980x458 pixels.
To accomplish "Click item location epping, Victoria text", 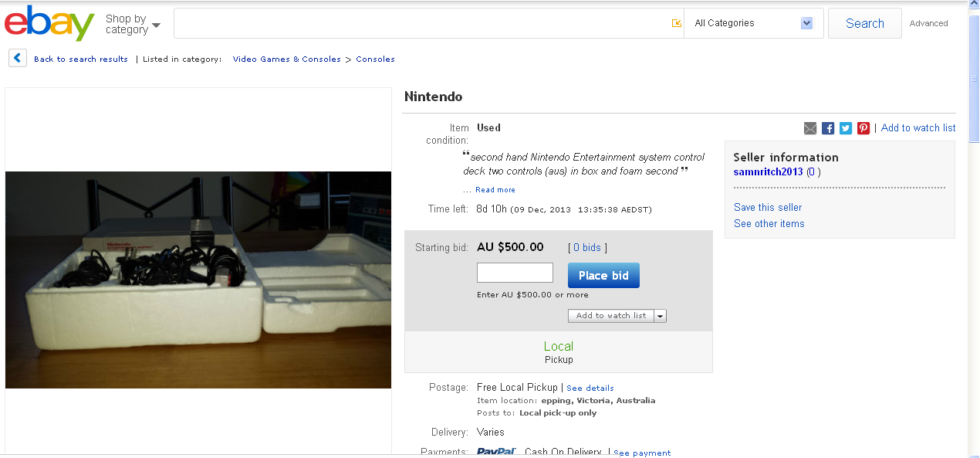I will pos(598,400).
